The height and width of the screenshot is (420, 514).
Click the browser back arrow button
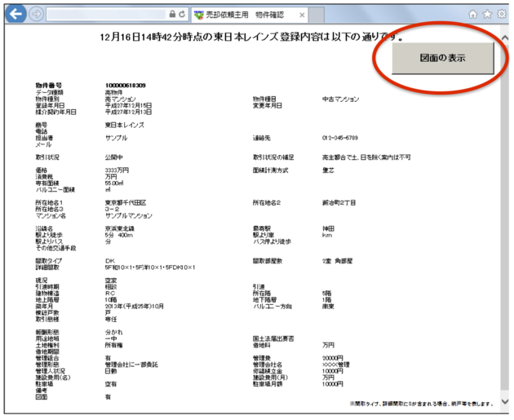pyautogui.click(x=16, y=14)
